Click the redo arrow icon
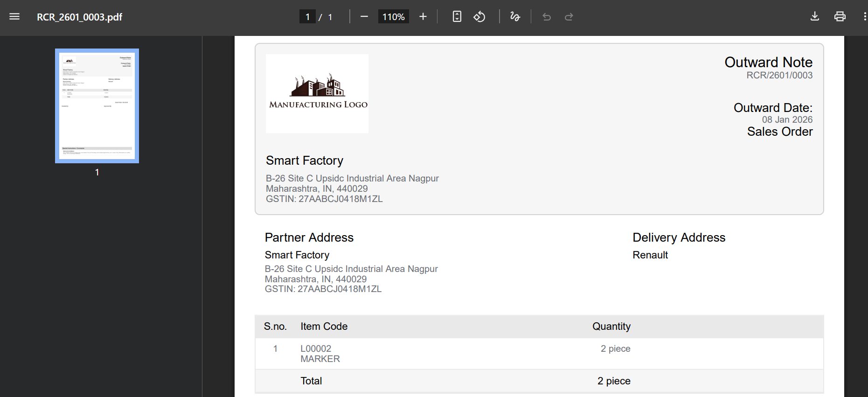This screenshot has width=868, height=397. coord(569,17)
